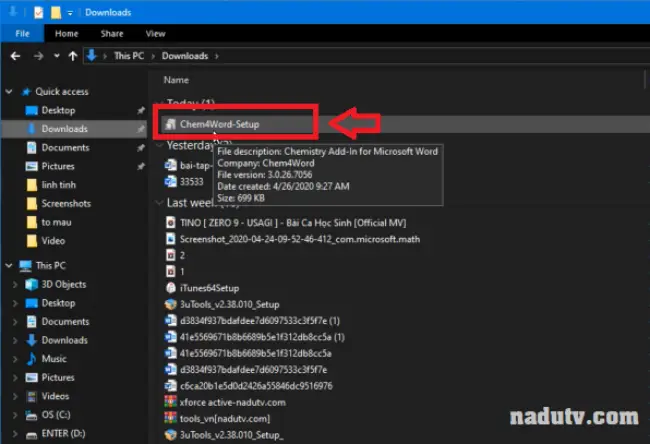Open the Video folder in Quick access
Image resolution: width=650 pixels, height=444 pixels.
(53, 241)
